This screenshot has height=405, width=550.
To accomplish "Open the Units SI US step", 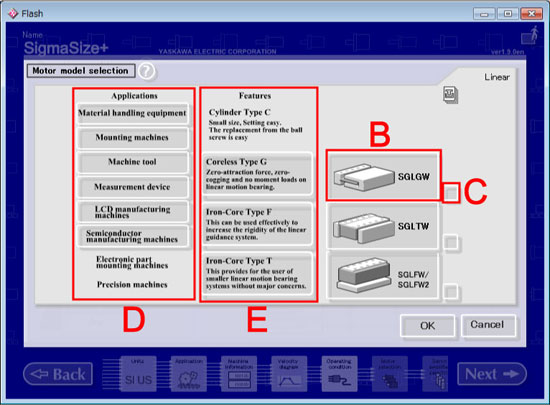I will click(x=138, y=374).
